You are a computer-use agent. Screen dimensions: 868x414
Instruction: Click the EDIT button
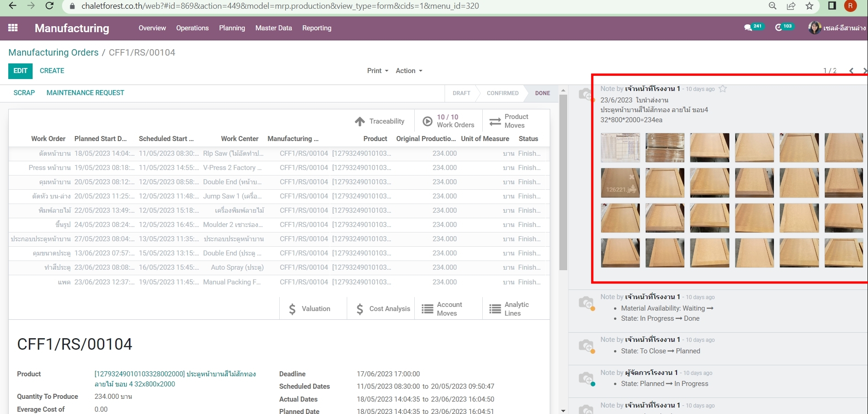coord(20,71)
